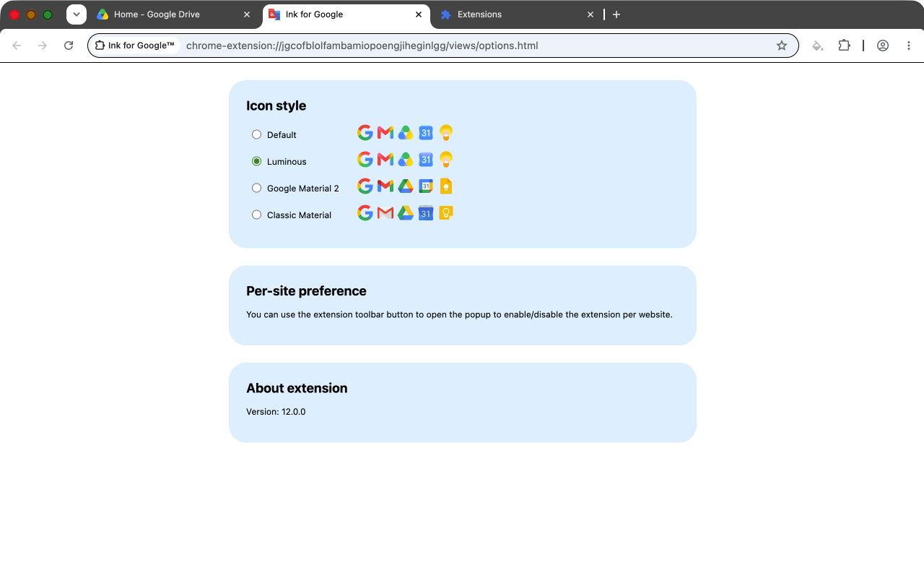Choose the Google Material 2 radio button

256,188
